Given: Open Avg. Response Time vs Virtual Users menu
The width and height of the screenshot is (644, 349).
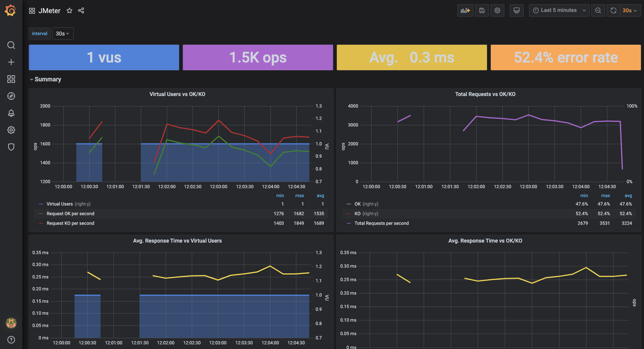Looking at the screenshot, I should tap(177, 241).
